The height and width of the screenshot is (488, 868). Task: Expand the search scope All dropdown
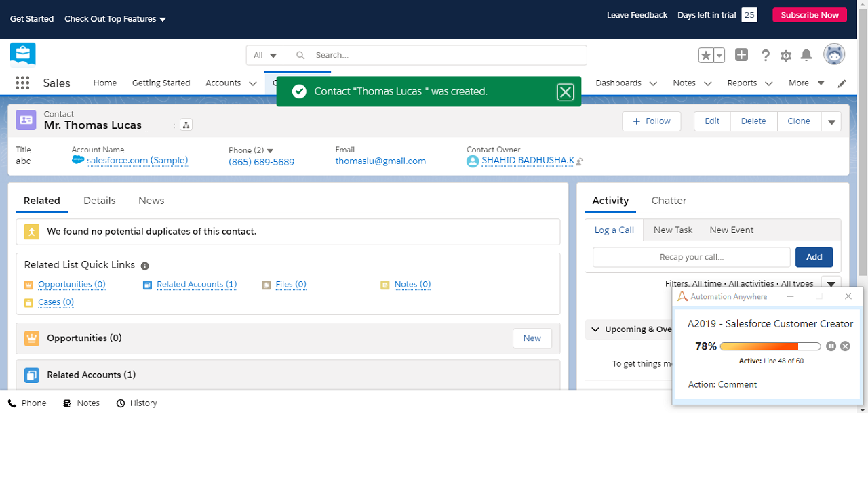click(x=265, y=55)
